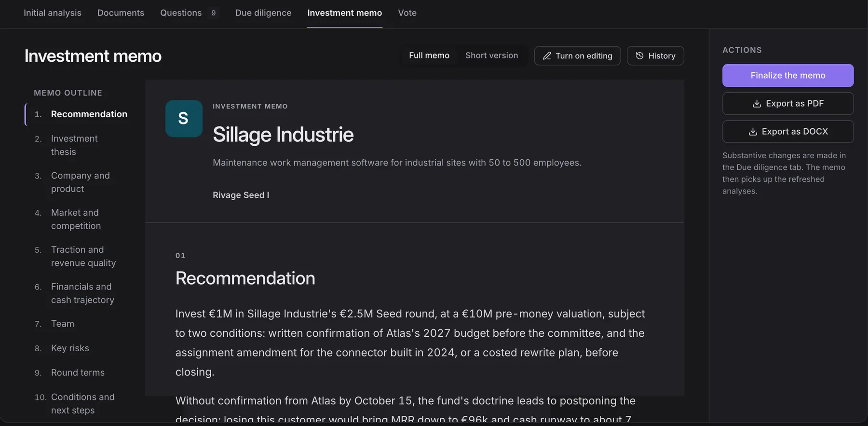
Task: Click the Questions count badge showing 9
Action: tap(213, 13)
